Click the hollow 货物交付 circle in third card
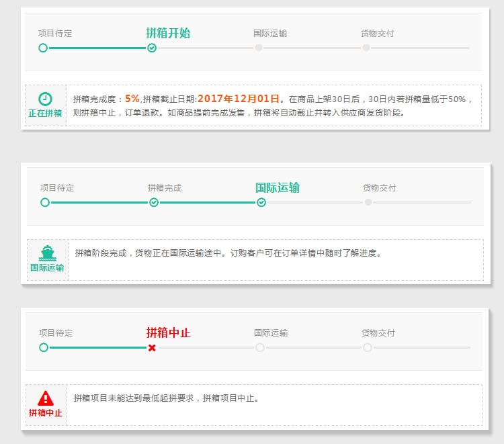This screenshot has height=444, width=504. [368, 348]
